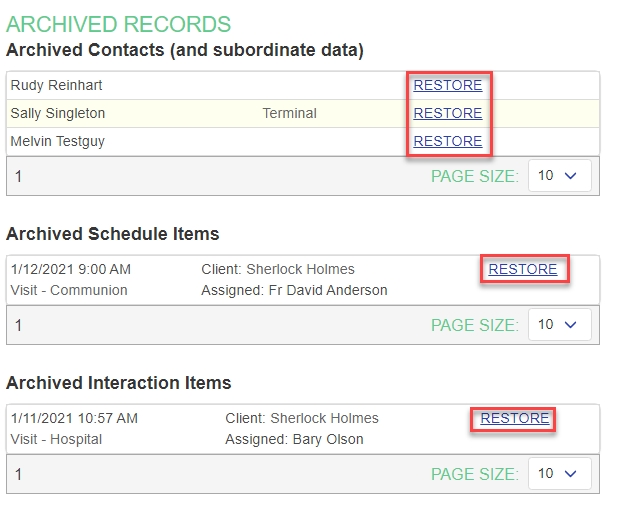Select the Melvin Testguy row name

click(x=57, y=141)
